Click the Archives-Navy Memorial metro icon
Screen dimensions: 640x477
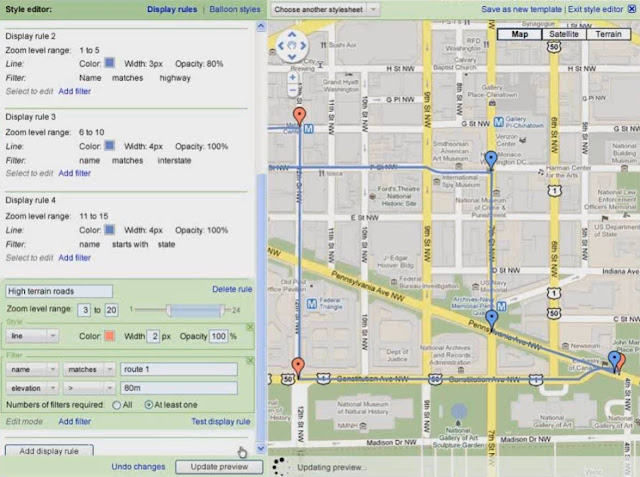502,306
